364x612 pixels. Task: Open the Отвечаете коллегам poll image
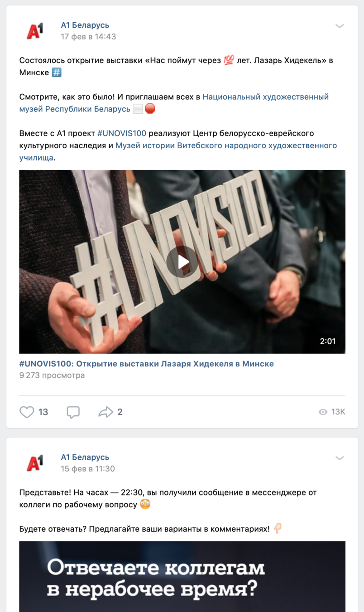(x=182, y=576)
